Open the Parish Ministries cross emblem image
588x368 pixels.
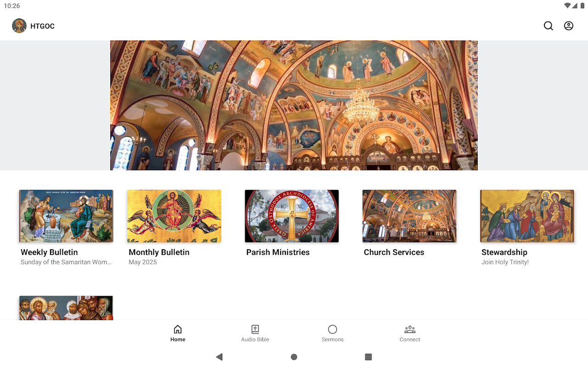[x=292, y=216]
